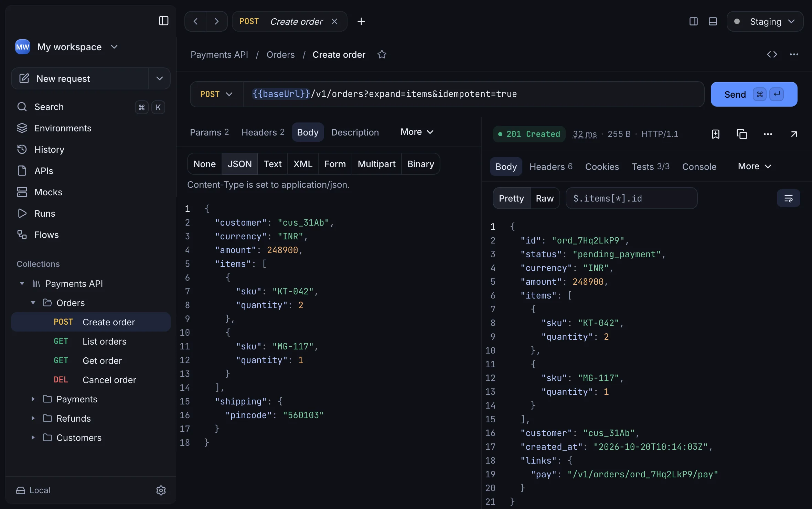The width and height of the screenshot is (812, 509).
Task: Select the Raw response view
Action: [545, 198]
